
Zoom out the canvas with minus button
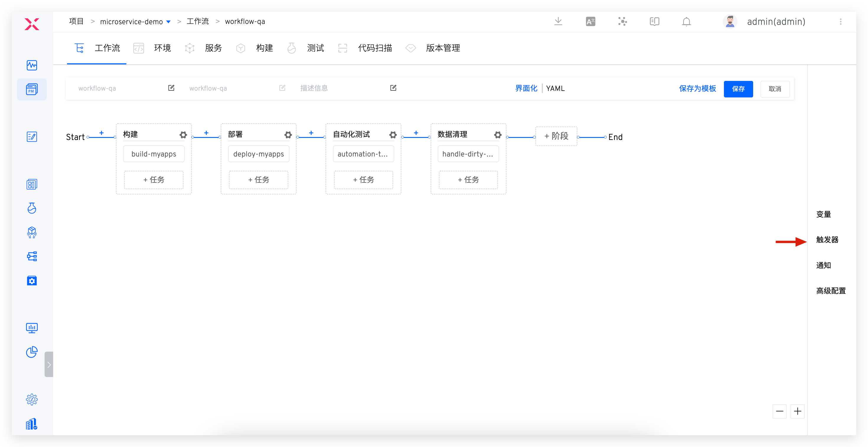pyautogui.click(x=779, y=411)
